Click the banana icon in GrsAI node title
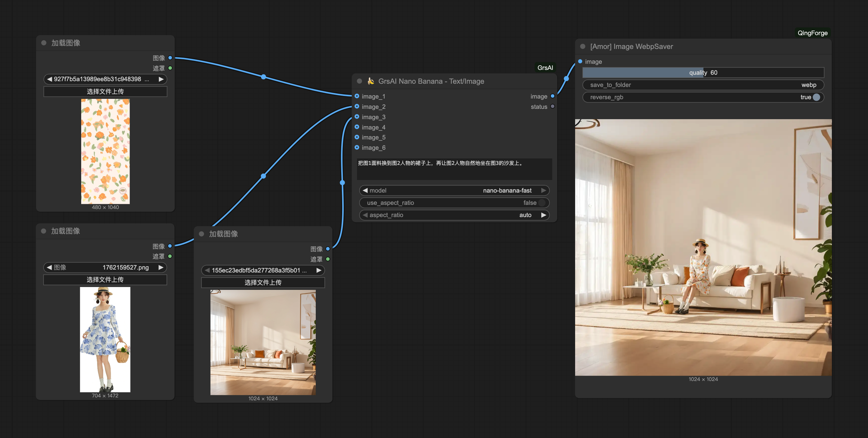The width and height of the screenshot is (868, 438). point(371,81)
